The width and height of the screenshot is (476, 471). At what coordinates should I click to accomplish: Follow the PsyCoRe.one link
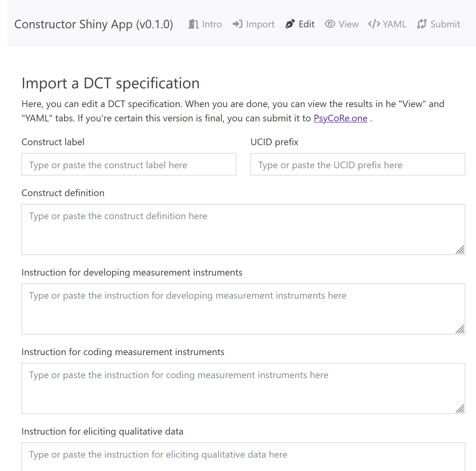[340, 118]
